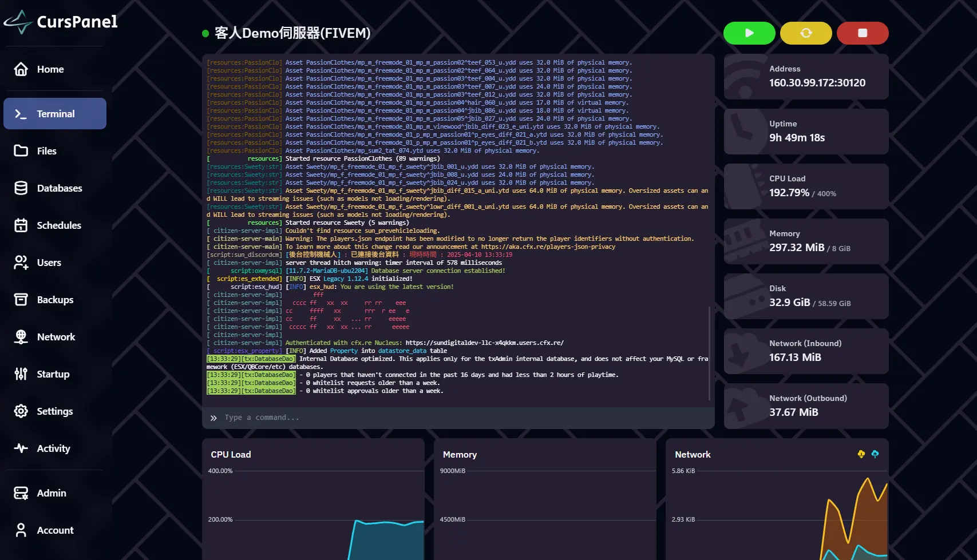Image resolution: width=977 pixels, height=560 pixels.
Task: Click 'Database server connection established!' log line
Action: pos(438,271)
